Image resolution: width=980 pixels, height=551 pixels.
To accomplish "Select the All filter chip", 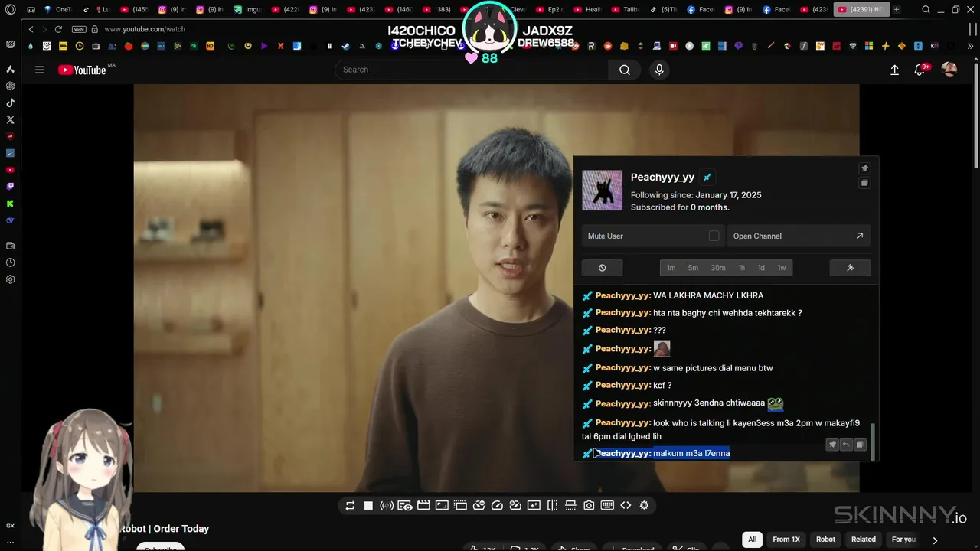I will (x=752, y=540).
